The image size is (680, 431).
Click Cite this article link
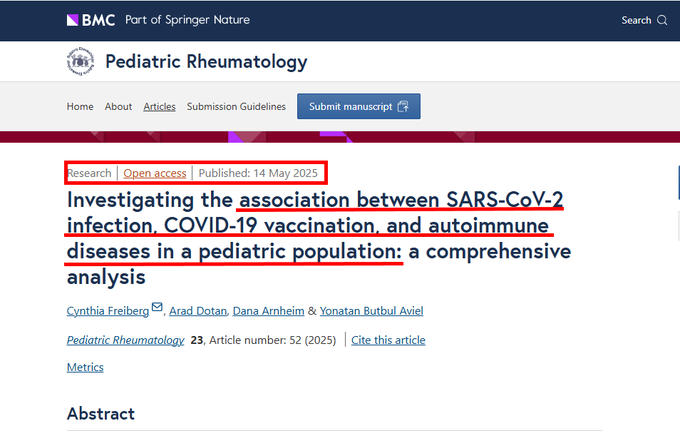tap(388, 340)
